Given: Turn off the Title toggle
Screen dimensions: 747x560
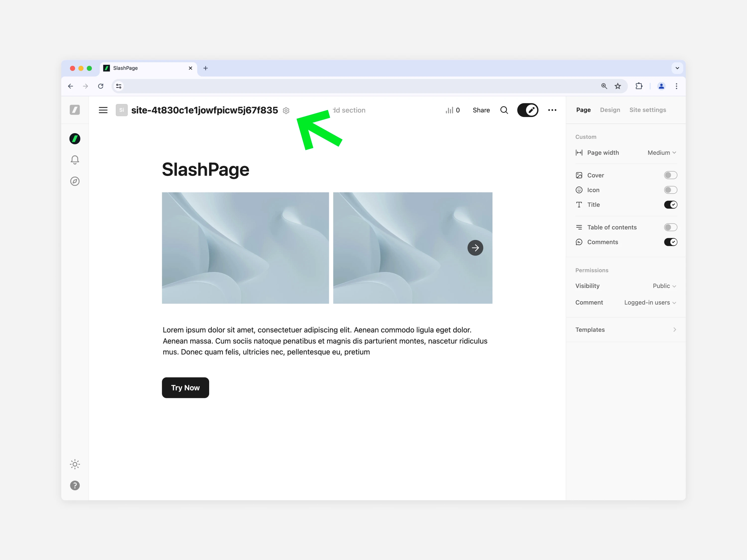Looking at the screenshot, I should (x=670, y=205).
